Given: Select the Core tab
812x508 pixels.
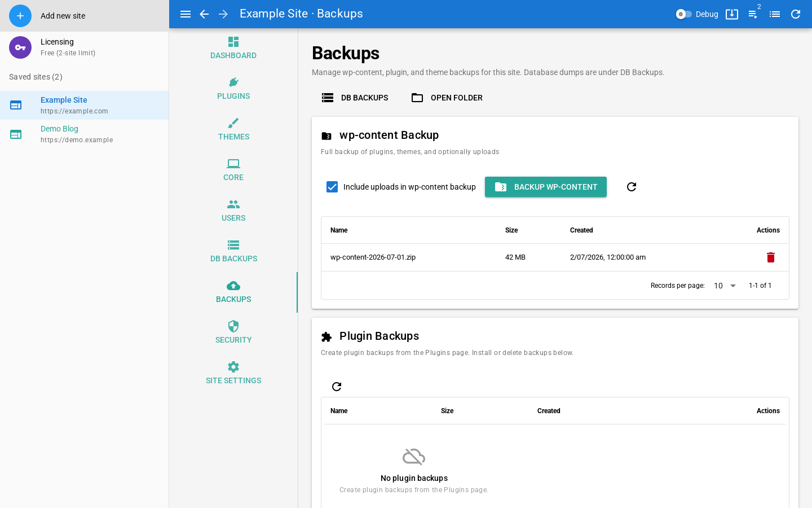Looking at the screenshot, I should tap(233, 170).
